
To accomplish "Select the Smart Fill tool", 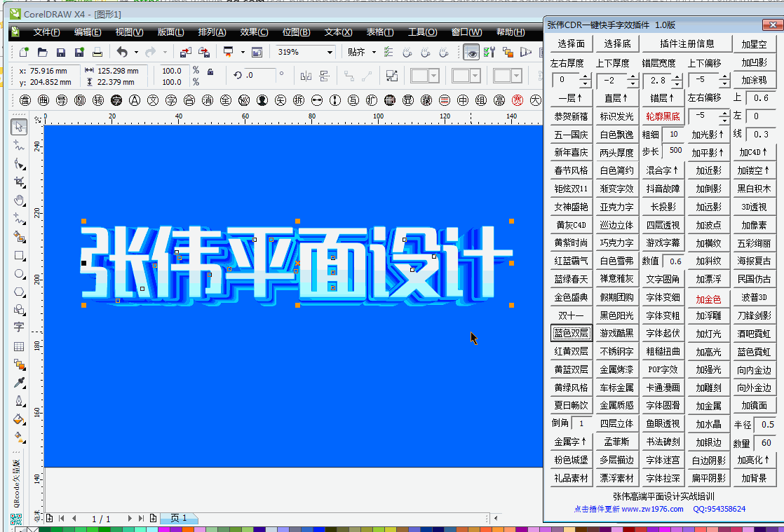I will point(19,237).
